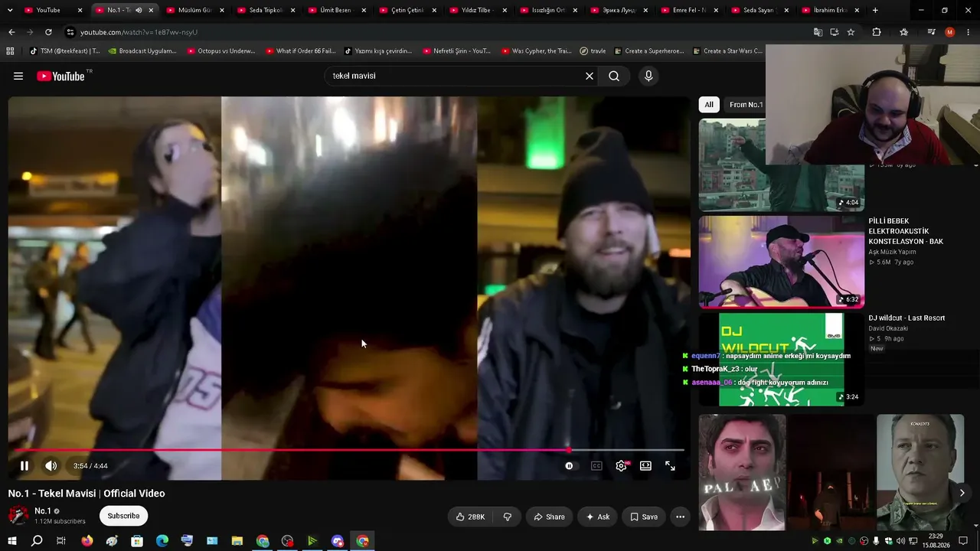Screen dimensions: 980x551
Task: Click the 3:54 / 4:44 time display
Action: [90, 466]
